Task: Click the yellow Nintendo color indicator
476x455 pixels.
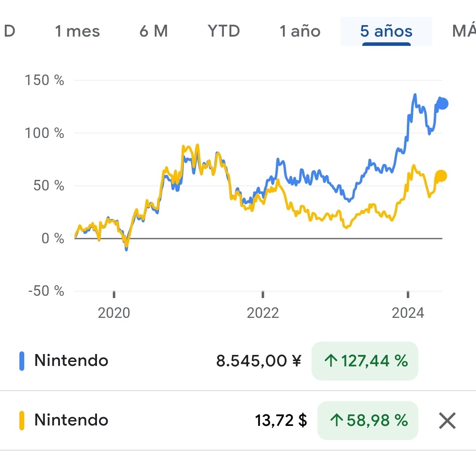Action: tap(22, 421)
